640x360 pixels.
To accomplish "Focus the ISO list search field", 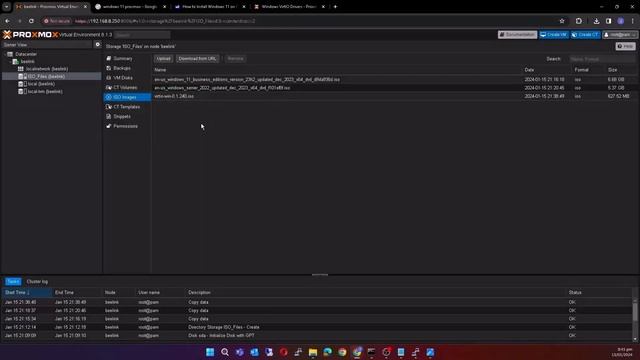I will coord(602,59).
